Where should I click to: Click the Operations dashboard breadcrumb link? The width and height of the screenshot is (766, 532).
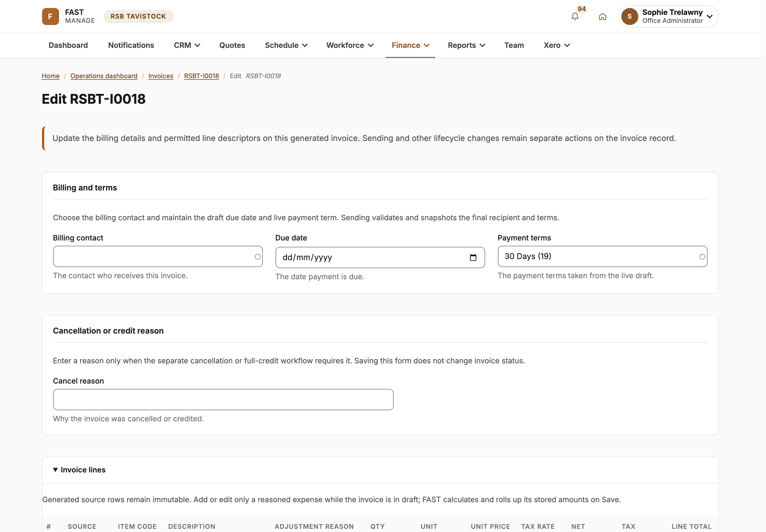tap(104, 76)
